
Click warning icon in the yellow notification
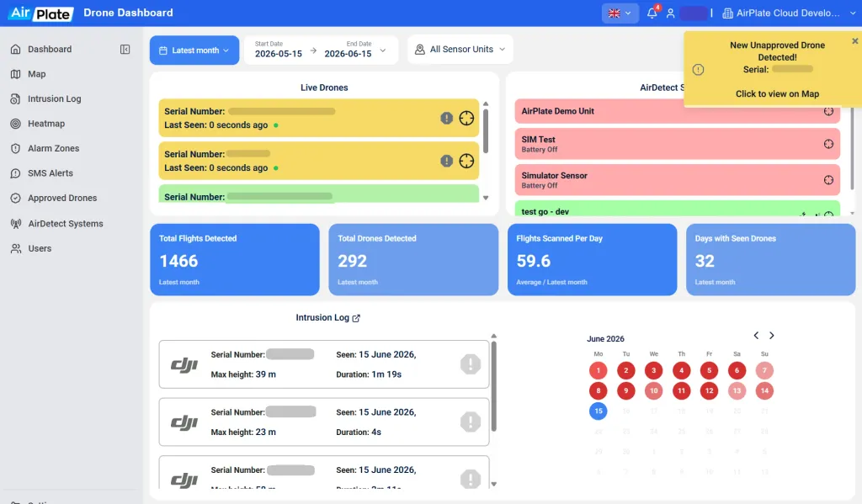tap(698, 69)
